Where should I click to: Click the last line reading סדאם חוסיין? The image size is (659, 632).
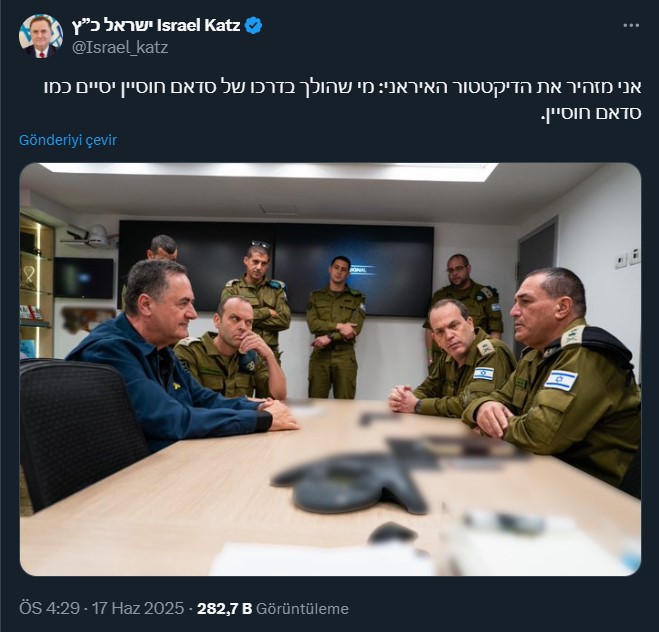pyautogui.click(x=591, y=113)
